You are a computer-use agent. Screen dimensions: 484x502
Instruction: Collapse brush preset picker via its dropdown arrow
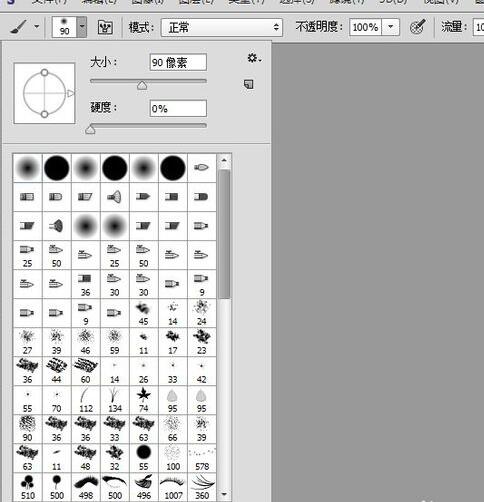click(82, 27)
